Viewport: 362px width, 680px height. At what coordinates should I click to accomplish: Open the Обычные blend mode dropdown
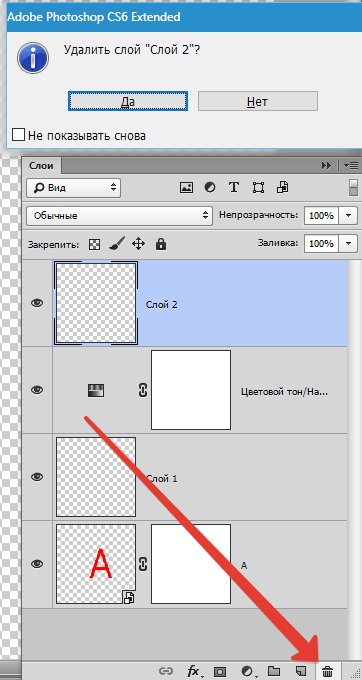point(119,216)
